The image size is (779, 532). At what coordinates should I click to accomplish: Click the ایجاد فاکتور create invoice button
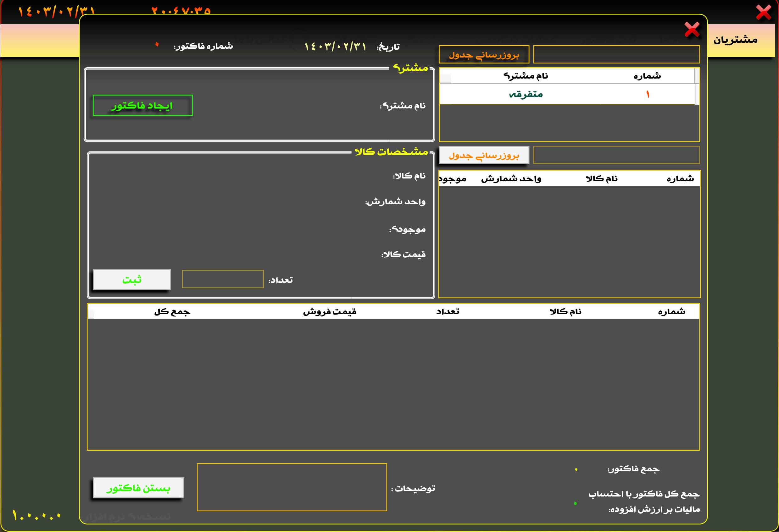click(143, 106)
